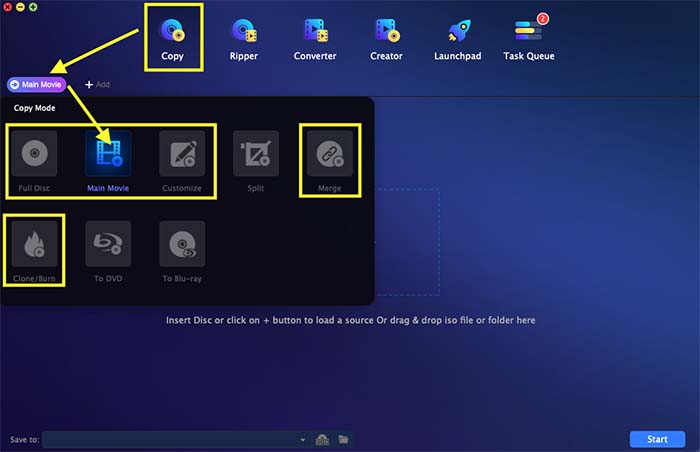
Task: Switch to the Copy module tab
Action: pyautogui.click(x=173, y=39)
